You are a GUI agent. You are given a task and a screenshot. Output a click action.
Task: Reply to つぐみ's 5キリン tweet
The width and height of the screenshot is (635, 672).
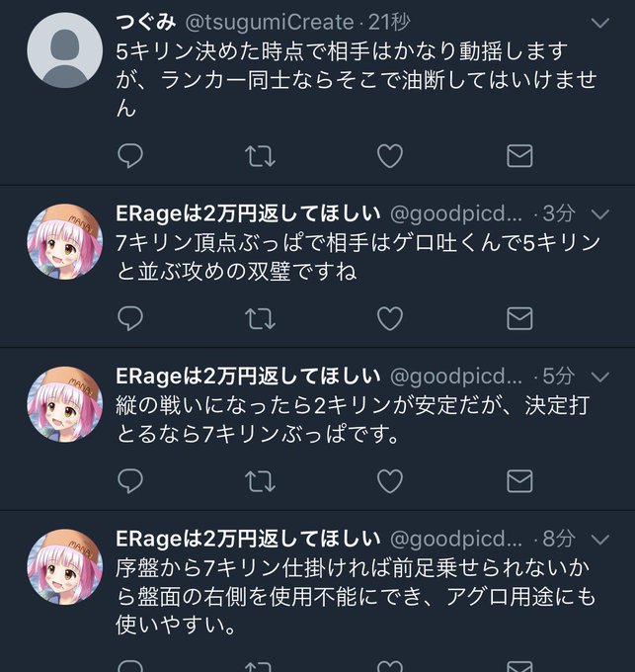(130, 155)
